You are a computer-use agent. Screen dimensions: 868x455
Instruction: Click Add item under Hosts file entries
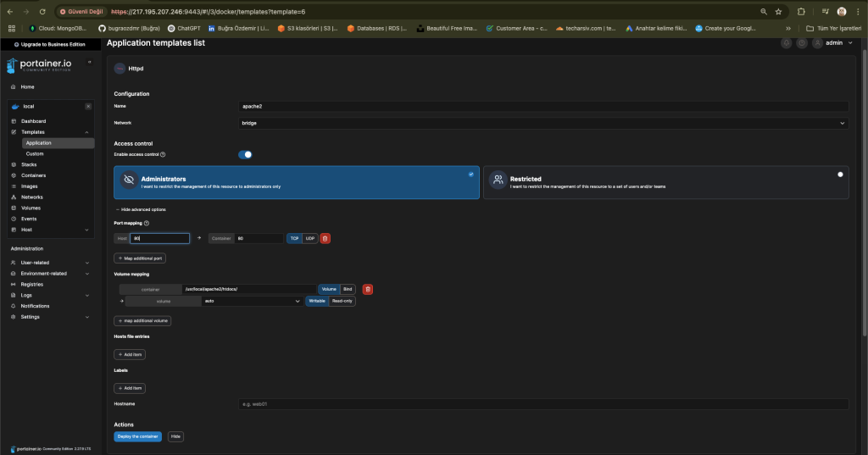point(130,355)
